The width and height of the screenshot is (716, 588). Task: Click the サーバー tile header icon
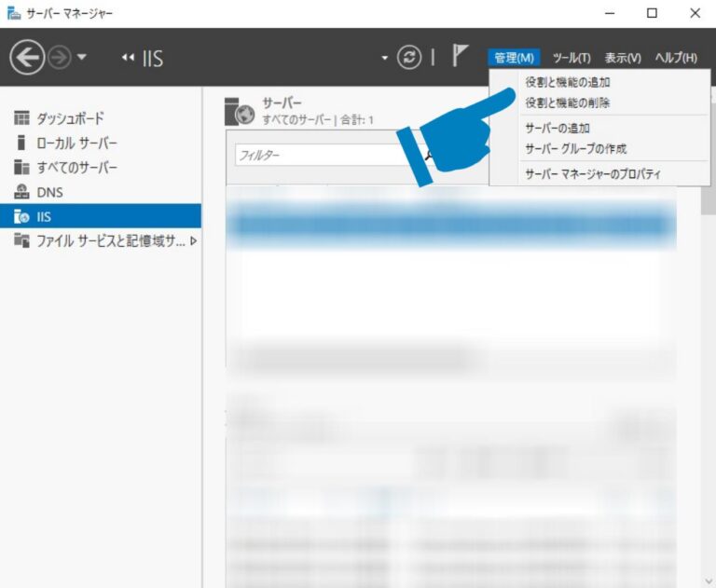pyautogui.click(x=240, y=112)
